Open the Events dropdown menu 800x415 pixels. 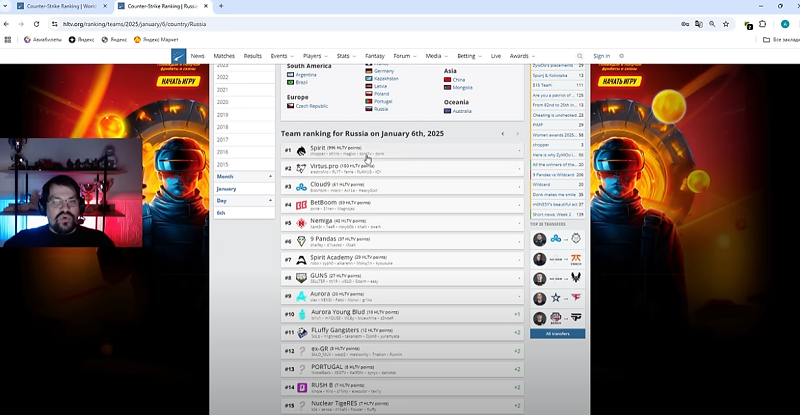[x=282, y=56]
